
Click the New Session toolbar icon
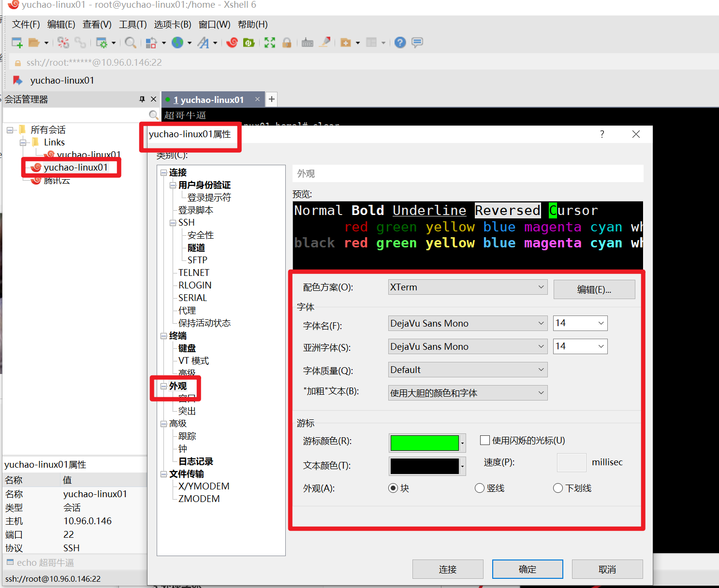point(17,43)
